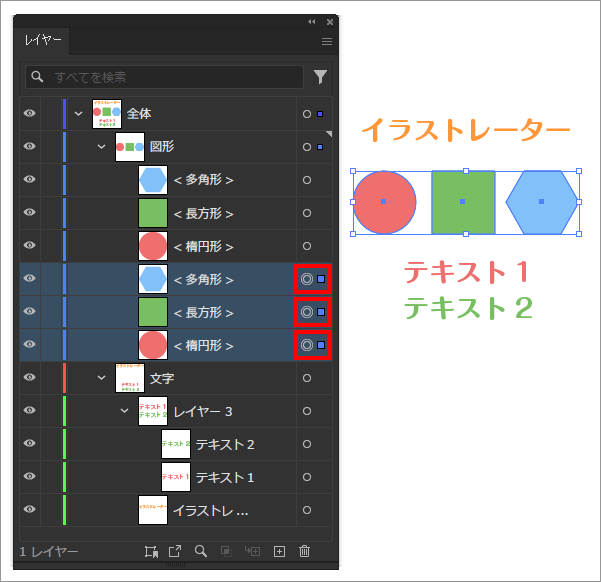Screen dimensions: 601x582
Task: Click the green square on the canvas
Action: click(x=463, y=202)
